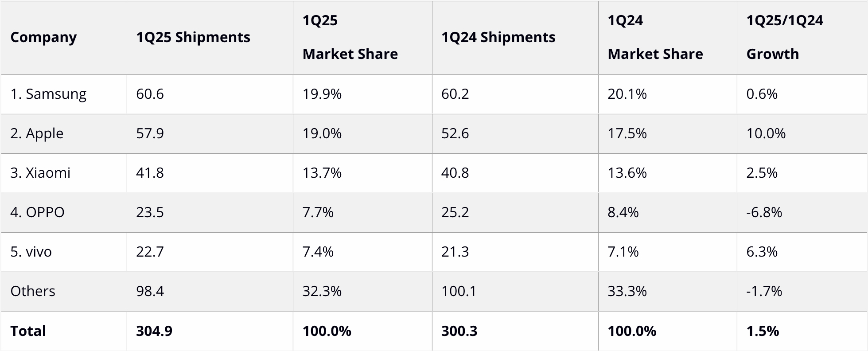Click the 1Q25 Shipments column header

(193, 37)
